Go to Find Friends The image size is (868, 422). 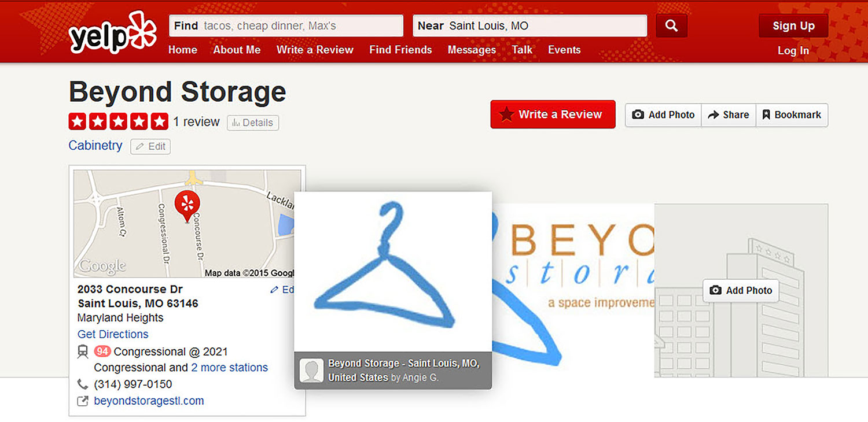[400, 50]
